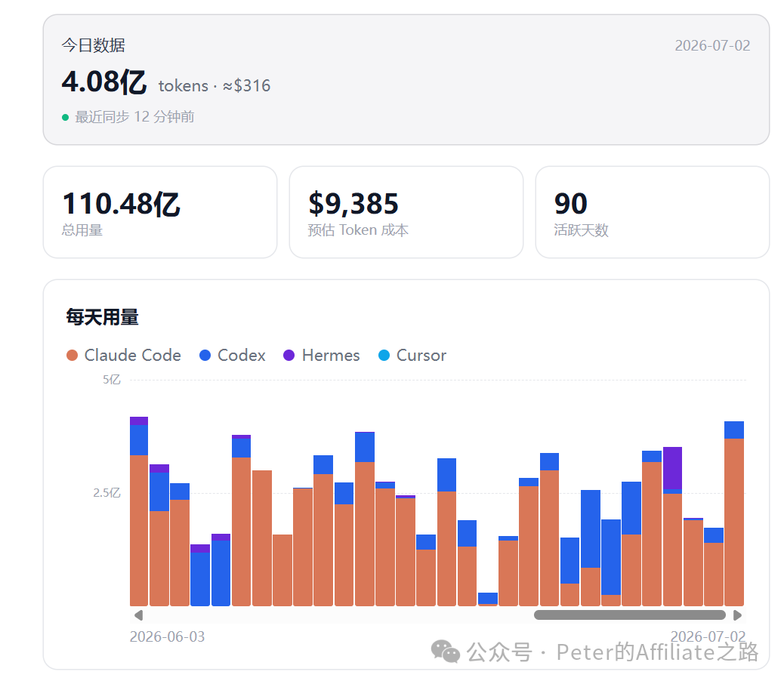Click the 最近同步 12 分钟前 status text
The height and width of the screenshot is (684, 784).
[134, 117]
